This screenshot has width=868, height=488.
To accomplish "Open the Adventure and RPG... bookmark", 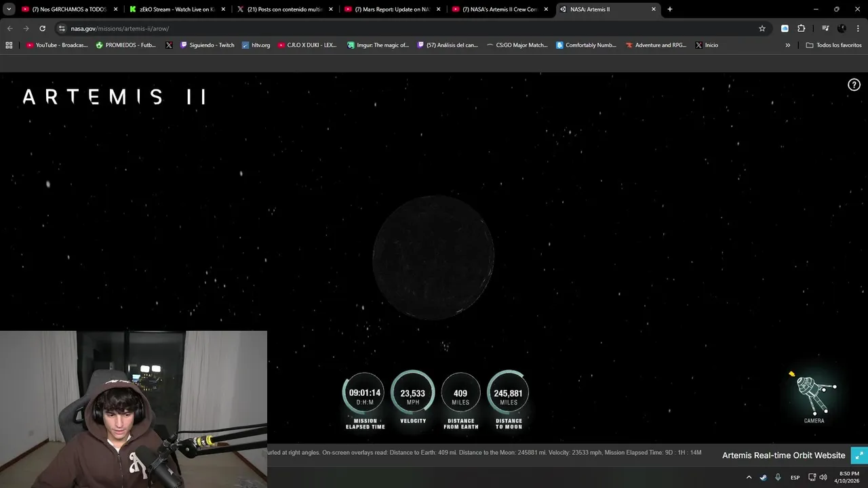I will (x=656, y=45).
